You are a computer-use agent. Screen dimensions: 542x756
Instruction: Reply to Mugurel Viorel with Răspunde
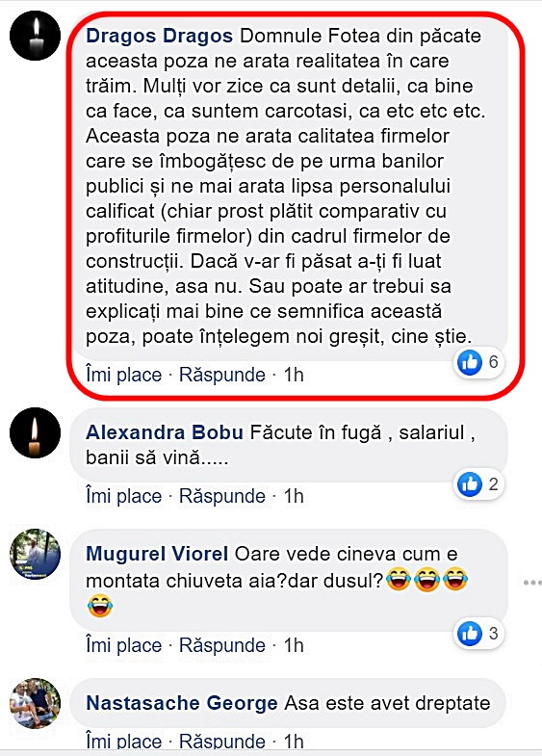222,645
